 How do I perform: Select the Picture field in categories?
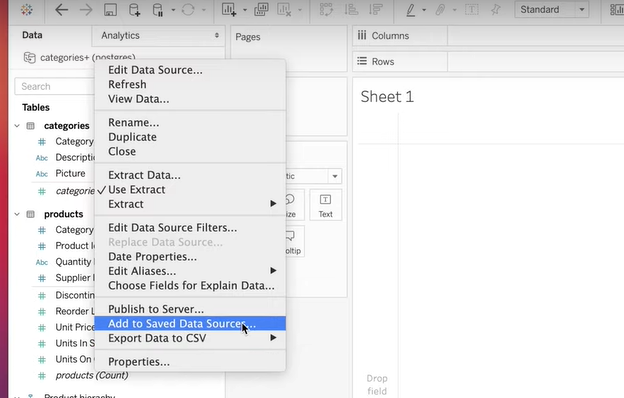tap(70, 174)
